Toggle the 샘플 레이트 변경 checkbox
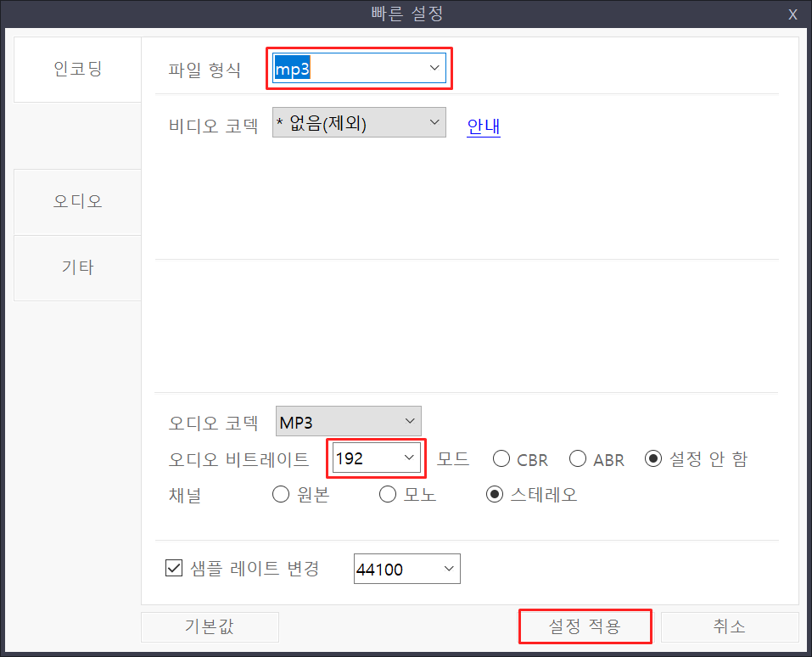This screenshot has height=657, width=812. pos(174,568)
